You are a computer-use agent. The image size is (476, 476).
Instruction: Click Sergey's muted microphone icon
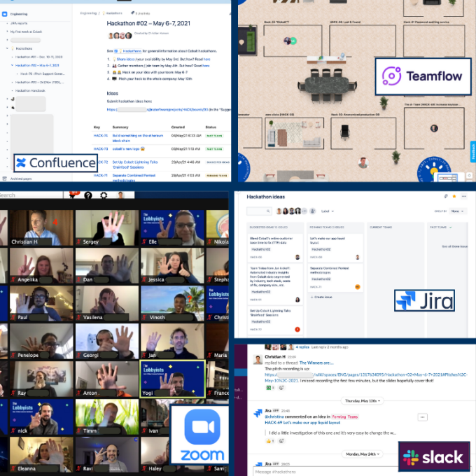coord(78,242)
